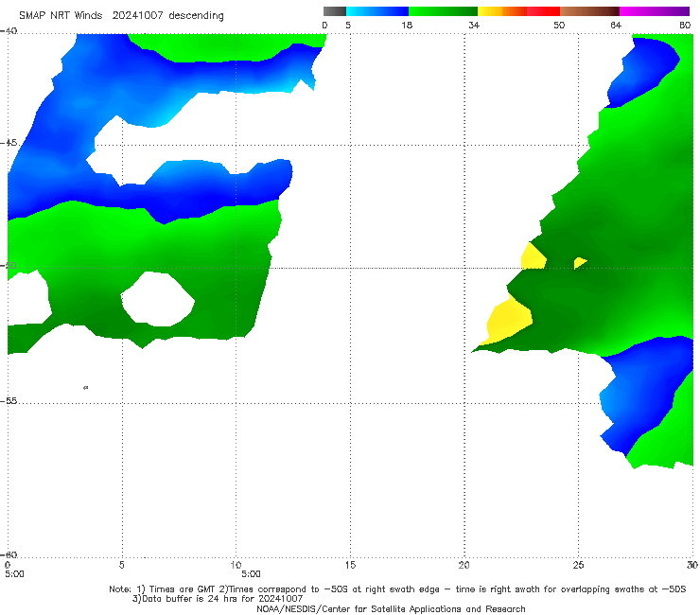Click the swath time '5:00' under longitude 10

(x=251, y=574)
